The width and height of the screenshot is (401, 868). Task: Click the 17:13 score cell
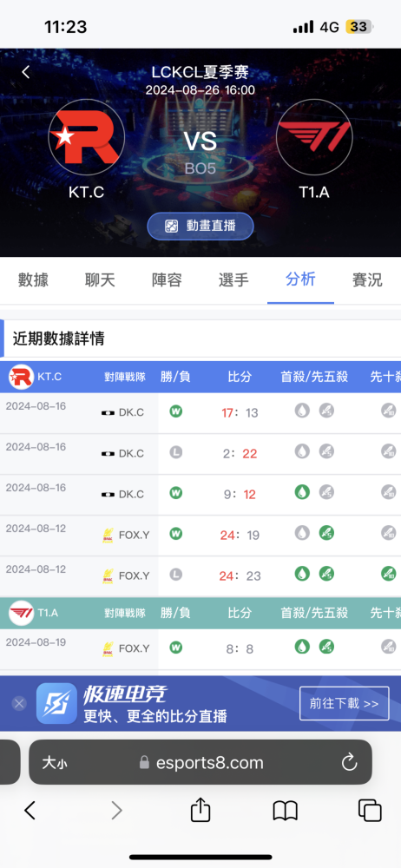tap(240, 413)
